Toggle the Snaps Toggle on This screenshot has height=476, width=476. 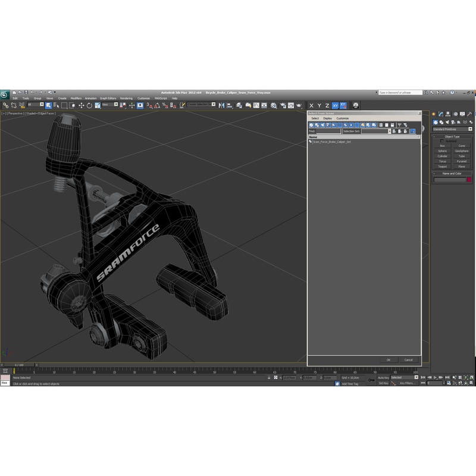[149, 104]
